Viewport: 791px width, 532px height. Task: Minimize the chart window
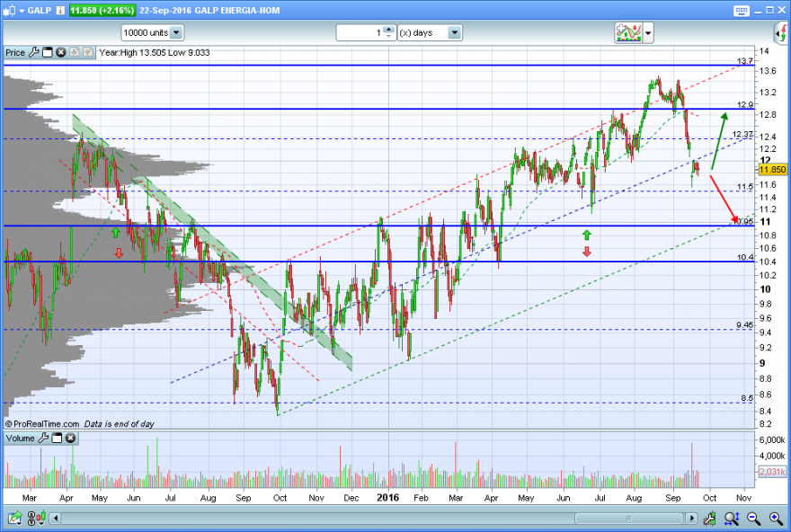(x=759, y=11)
